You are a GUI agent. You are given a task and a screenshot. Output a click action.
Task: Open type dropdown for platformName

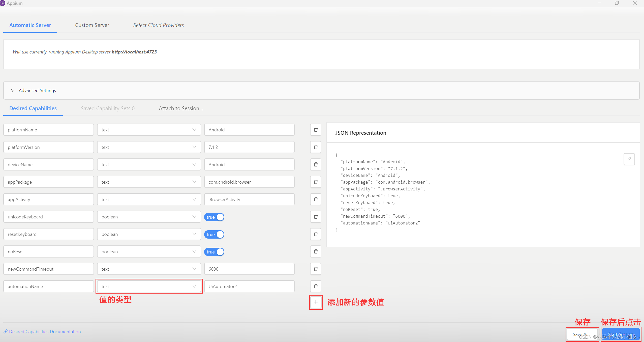[149, 130]
